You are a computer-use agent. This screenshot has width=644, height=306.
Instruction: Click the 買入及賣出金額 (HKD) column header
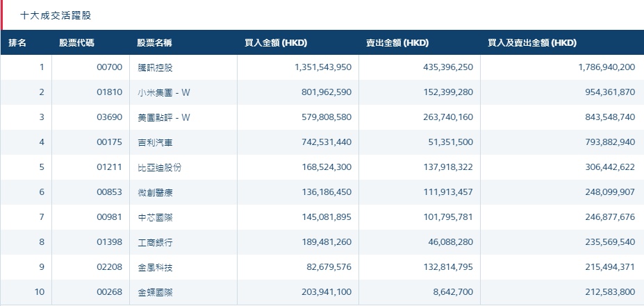point(532,43)
